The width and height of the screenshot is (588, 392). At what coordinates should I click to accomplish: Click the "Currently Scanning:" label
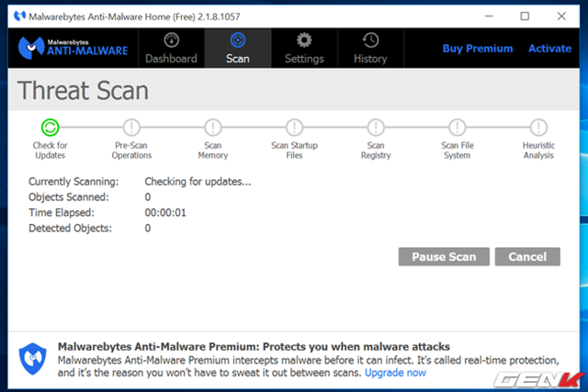coord(73,182)
